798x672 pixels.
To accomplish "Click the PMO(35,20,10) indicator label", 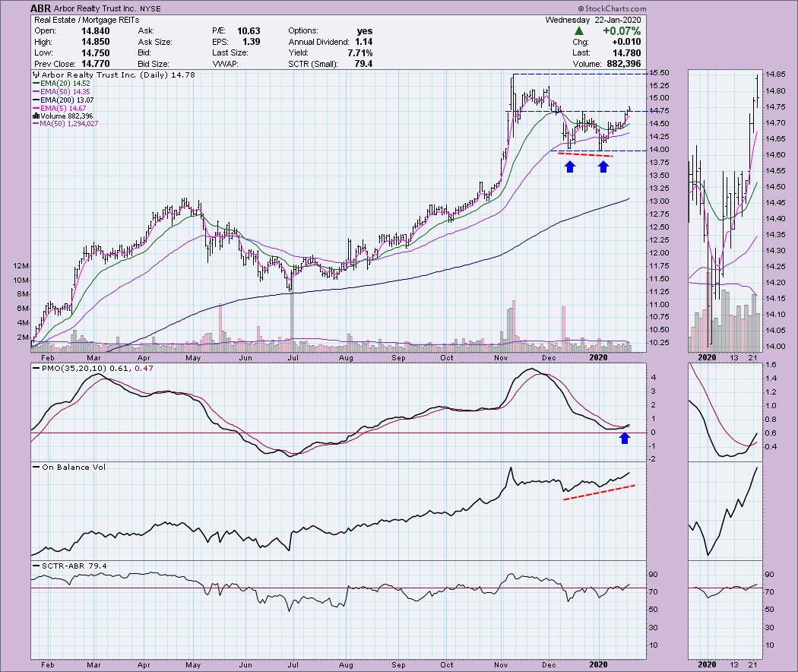I will coord(92,369).
